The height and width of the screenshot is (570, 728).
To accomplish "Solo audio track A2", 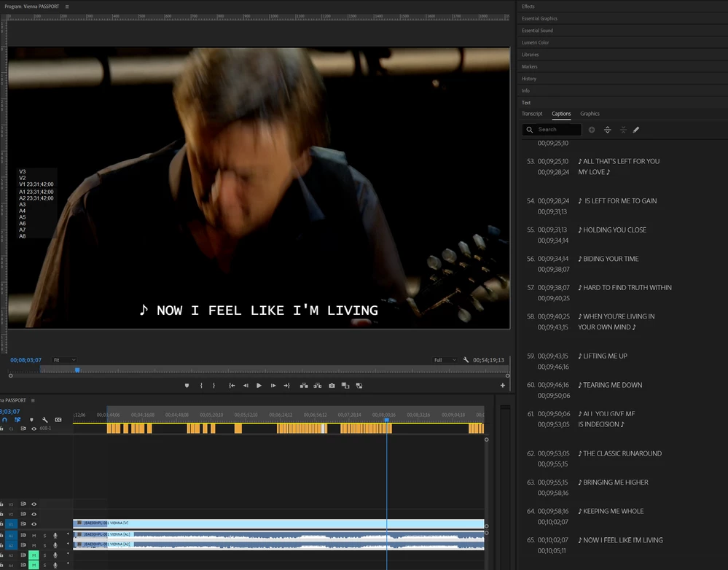I will 44,545.
